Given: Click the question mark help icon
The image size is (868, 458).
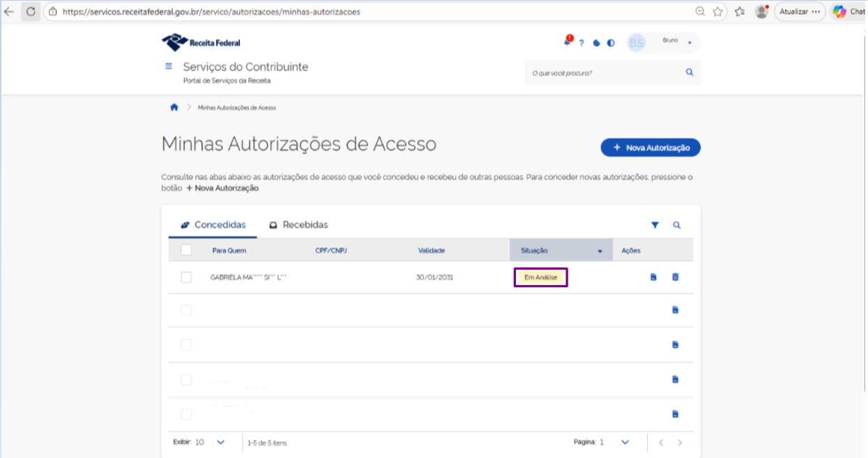Looking at the screenshot, I should click(581, 43).
